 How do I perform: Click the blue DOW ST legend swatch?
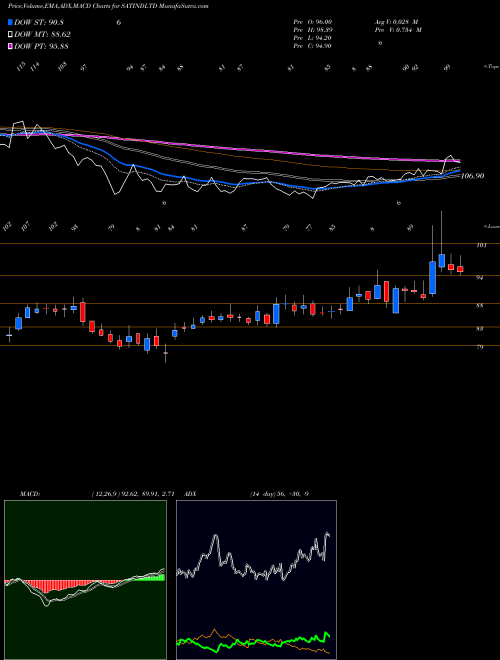(x=11, y=22)
